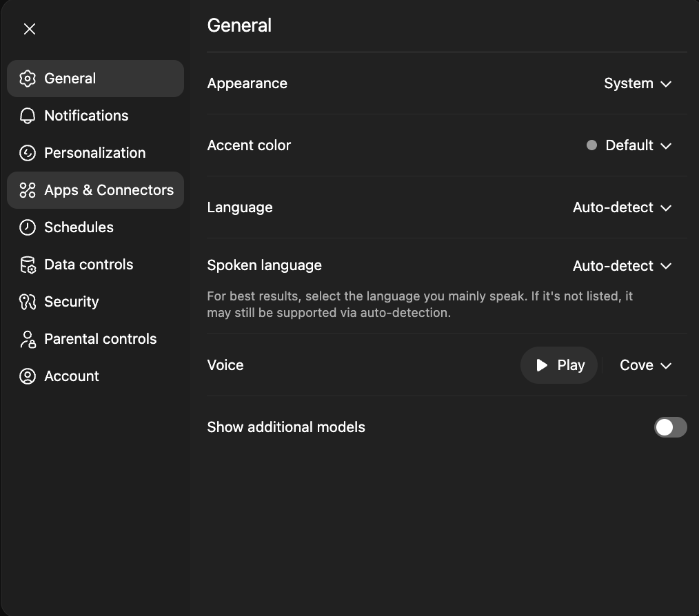Close the settings dialog with X
Screen dimensions: 699x616
[x=30, y=29]
